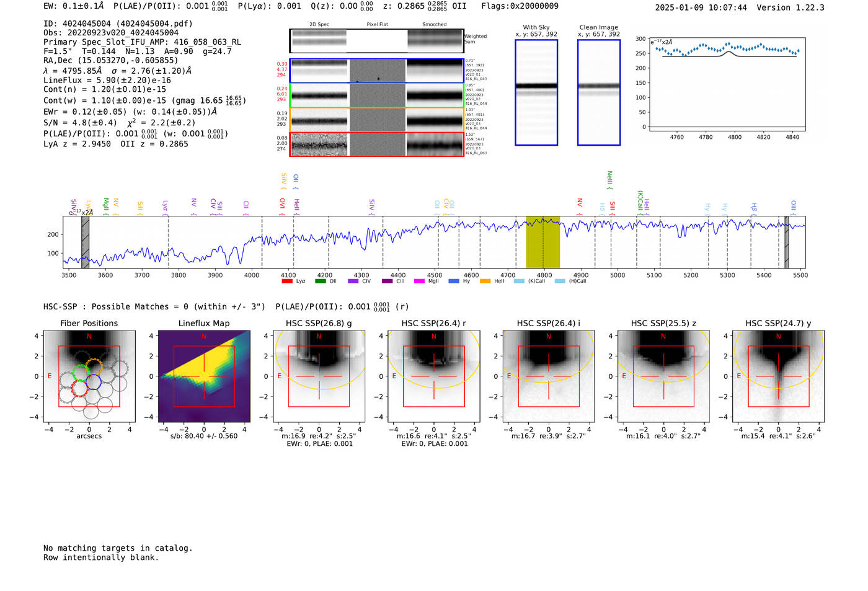Open the HSC SSP(24.7) y image
This screenshot has height=591, width=868.
click(x=779, y=376)
